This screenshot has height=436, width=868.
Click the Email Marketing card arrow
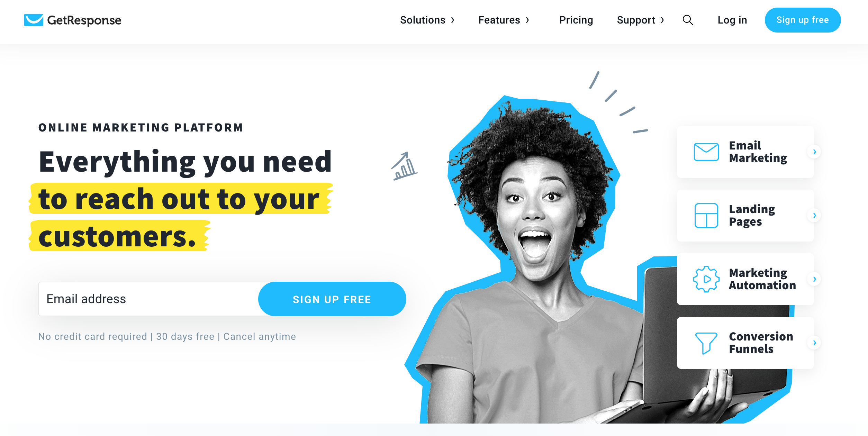(x=814, y=152)
